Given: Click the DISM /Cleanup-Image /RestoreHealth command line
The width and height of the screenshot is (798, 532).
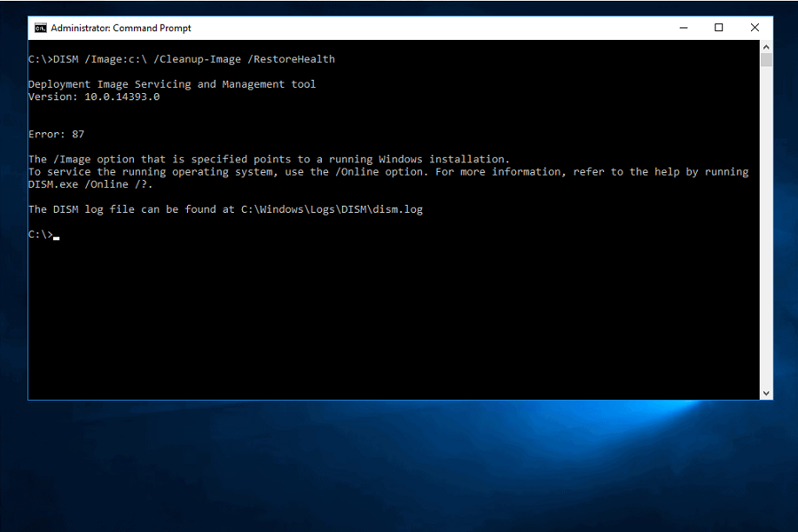Looking at the screenshot, I should click(x=182, y=59).
